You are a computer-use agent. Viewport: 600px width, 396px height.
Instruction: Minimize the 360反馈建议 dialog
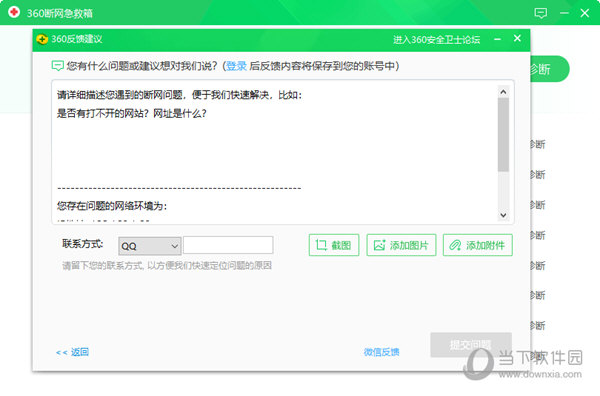pyautogui.click(x=497, y=39)
